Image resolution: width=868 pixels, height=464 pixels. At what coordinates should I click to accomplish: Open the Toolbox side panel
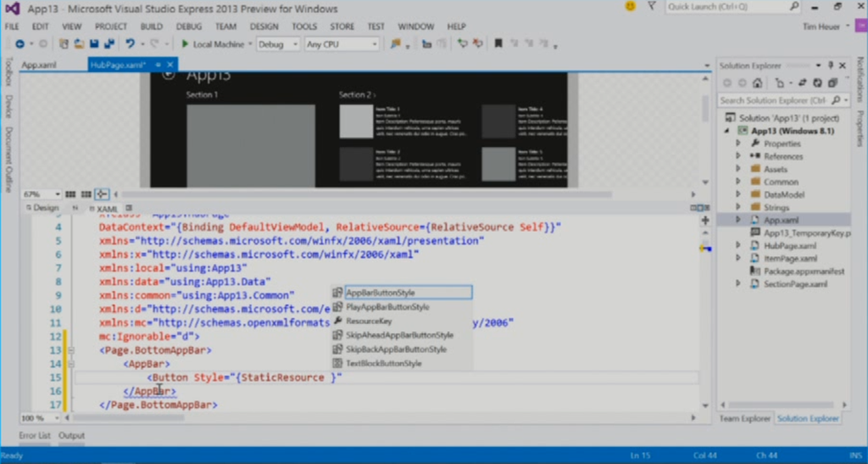(x=8, y=72)
